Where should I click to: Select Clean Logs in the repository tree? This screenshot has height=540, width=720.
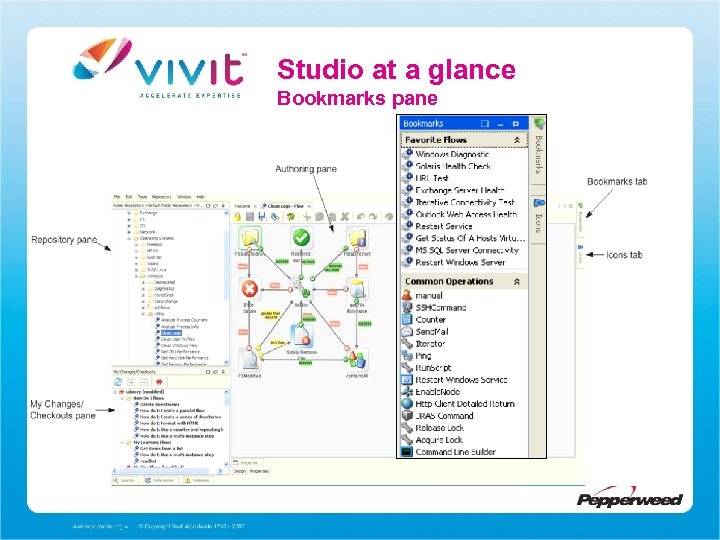click(x=171, y=333)
